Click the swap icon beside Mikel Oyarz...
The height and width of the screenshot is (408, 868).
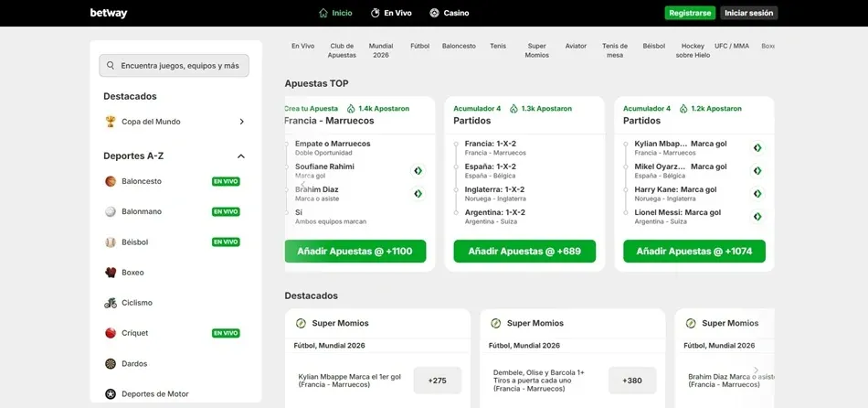(757, 171)
